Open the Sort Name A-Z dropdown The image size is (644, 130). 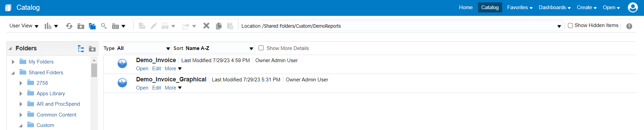coord(220,48)
